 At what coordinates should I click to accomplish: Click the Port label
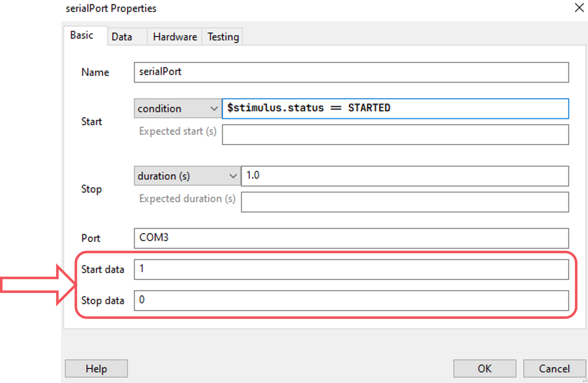point(91,238)
